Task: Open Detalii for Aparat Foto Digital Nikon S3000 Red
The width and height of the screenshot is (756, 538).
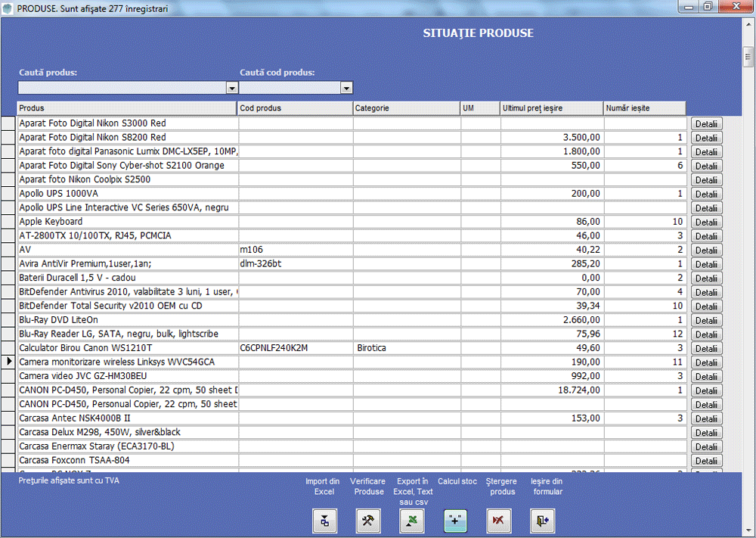Action: [x=706, y=124]
